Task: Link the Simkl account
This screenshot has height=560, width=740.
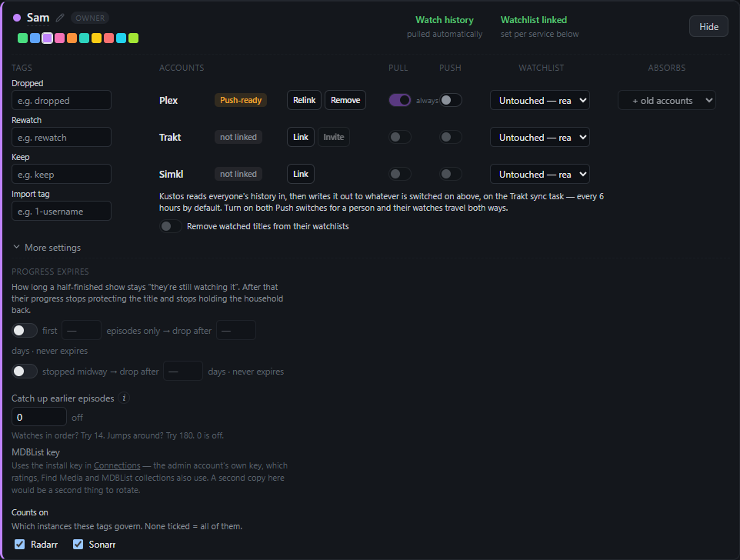Action: [301, 174]
